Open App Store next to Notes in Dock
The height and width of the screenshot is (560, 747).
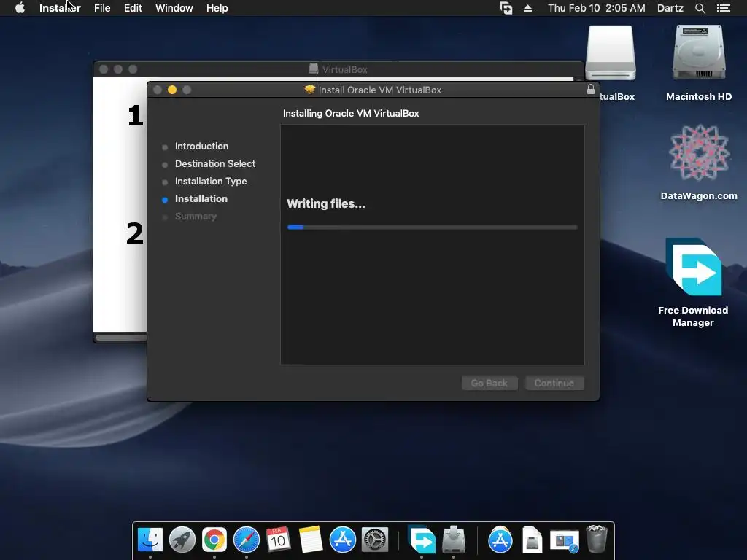pyautogui.click(x=343, y=540)
